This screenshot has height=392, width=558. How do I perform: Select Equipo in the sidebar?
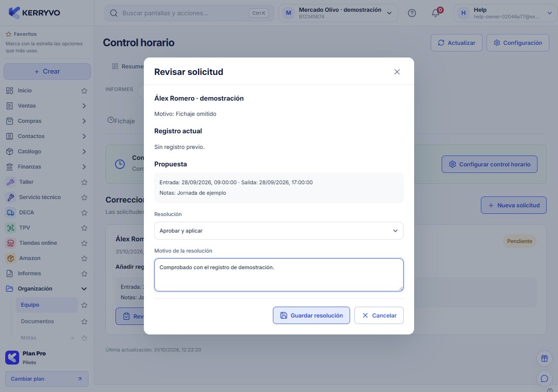pos(47,305)
